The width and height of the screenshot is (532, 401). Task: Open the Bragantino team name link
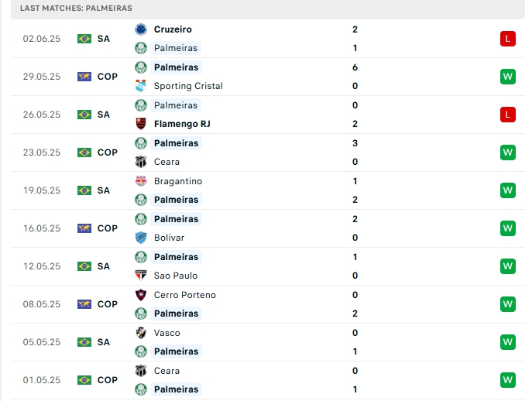point(178,181)
